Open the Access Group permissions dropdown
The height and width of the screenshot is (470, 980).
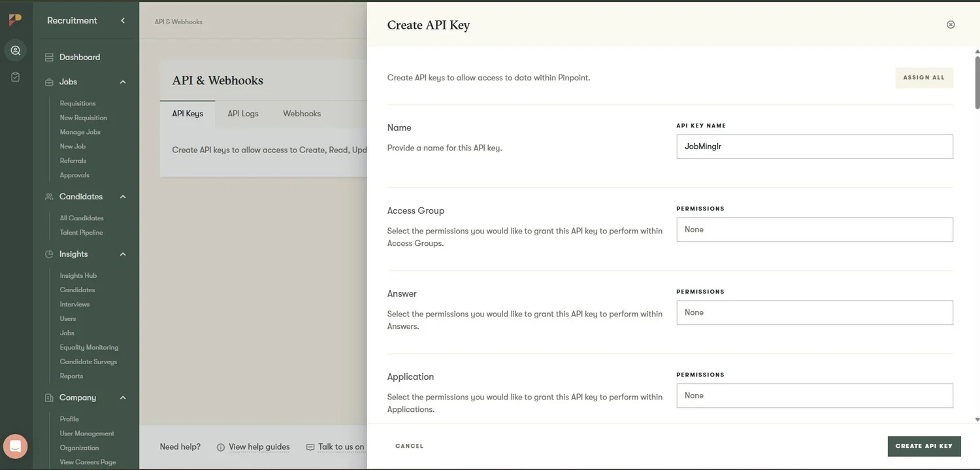point(814,229)
